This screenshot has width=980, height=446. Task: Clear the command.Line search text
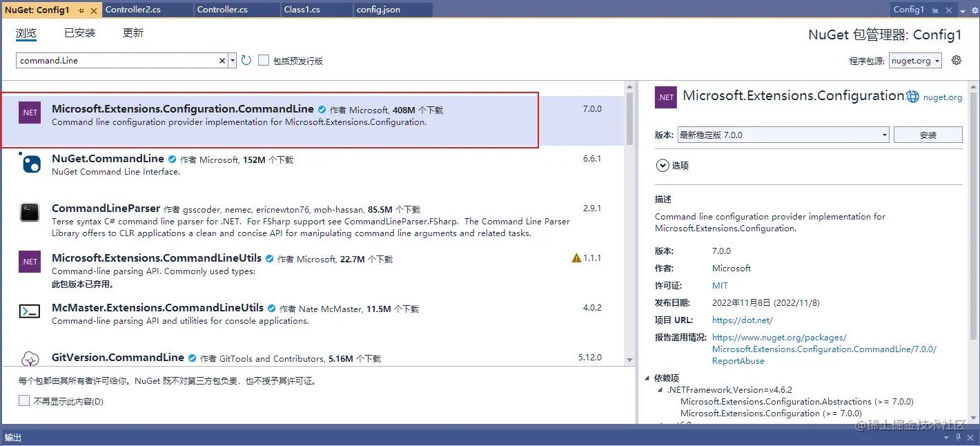[222, 61]
